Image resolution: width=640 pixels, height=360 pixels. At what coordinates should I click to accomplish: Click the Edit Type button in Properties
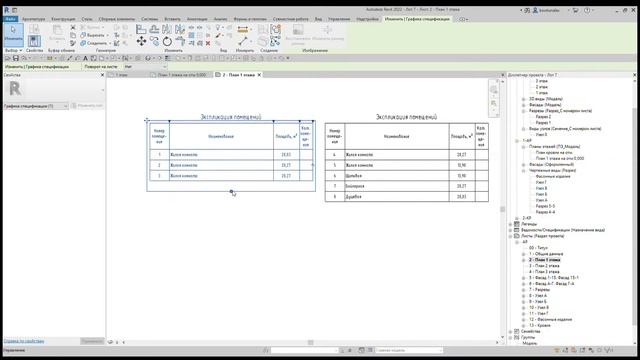[x=87, y=106]
